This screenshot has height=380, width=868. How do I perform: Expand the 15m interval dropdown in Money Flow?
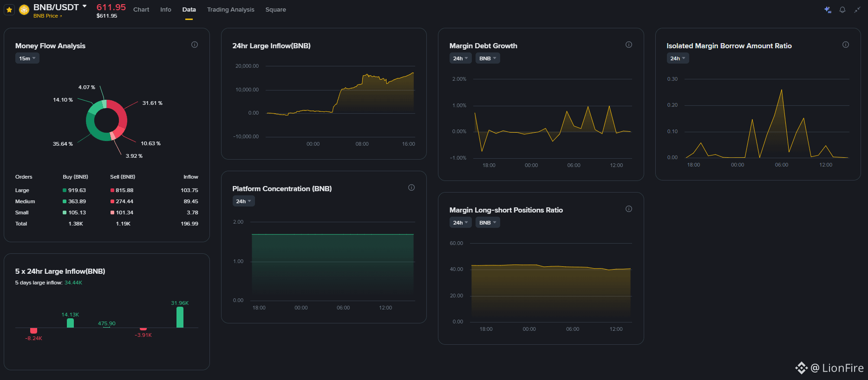coord(27,58)
